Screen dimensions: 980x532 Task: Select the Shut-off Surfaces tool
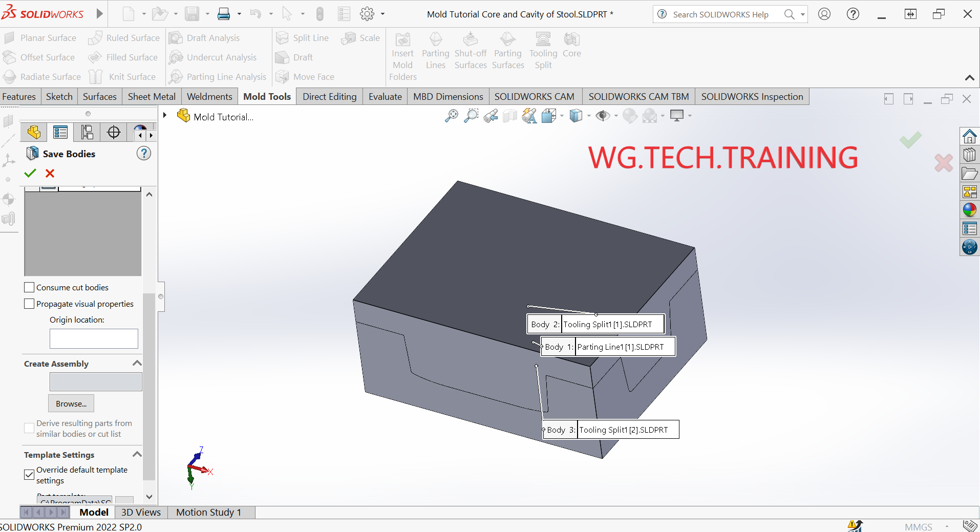(471, 51)
